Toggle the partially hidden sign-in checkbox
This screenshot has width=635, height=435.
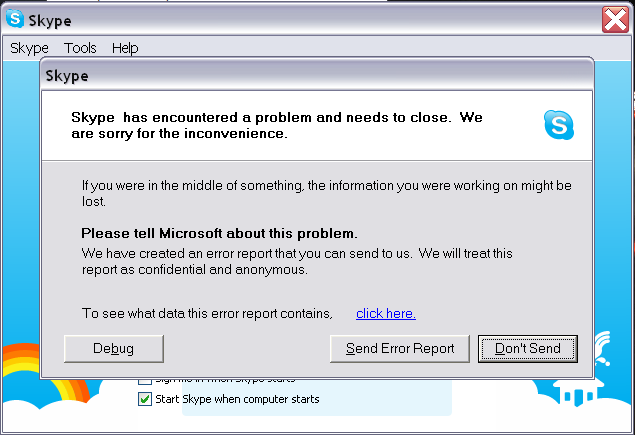point(145,381)
